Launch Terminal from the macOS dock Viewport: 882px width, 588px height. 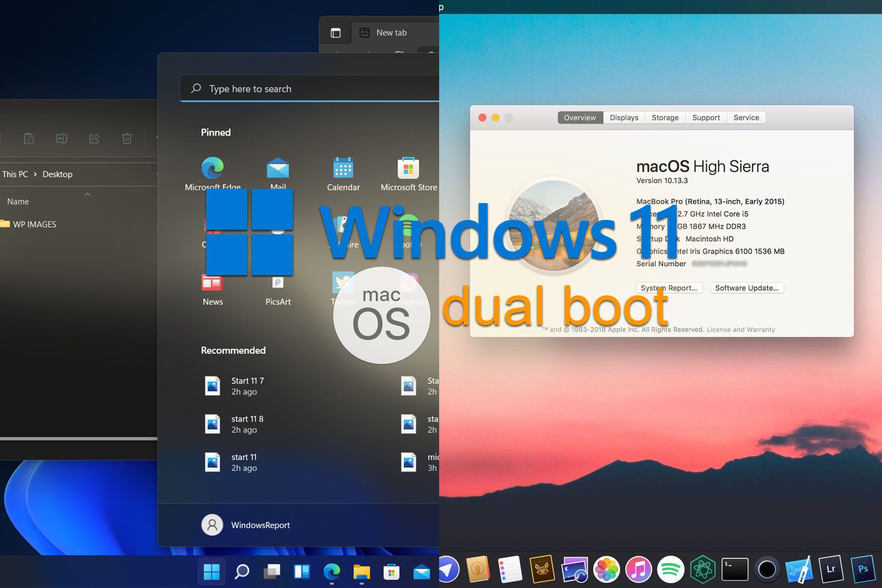(x=735, y=570)
